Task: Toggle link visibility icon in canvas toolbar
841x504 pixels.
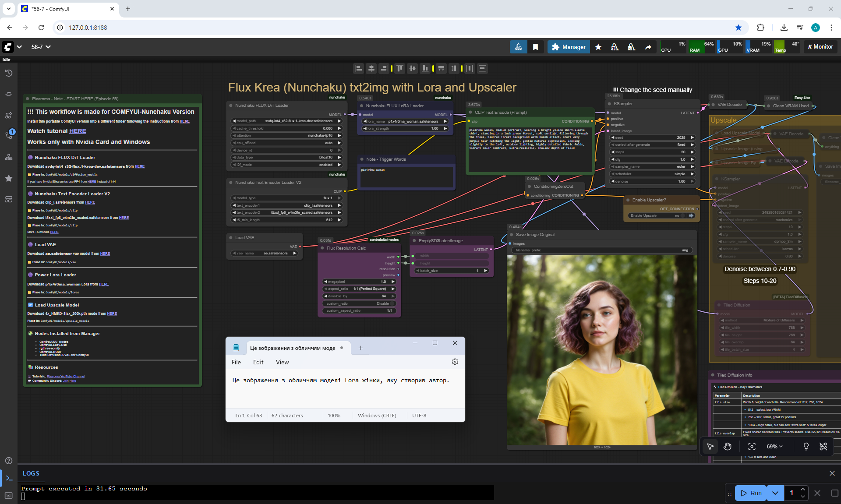Action: tap(823, 446)
